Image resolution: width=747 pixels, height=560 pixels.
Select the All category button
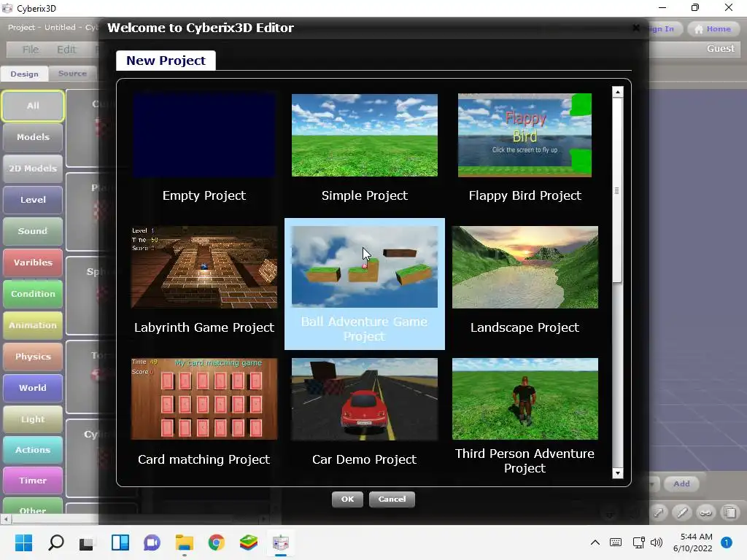click(x=32, y=106)
